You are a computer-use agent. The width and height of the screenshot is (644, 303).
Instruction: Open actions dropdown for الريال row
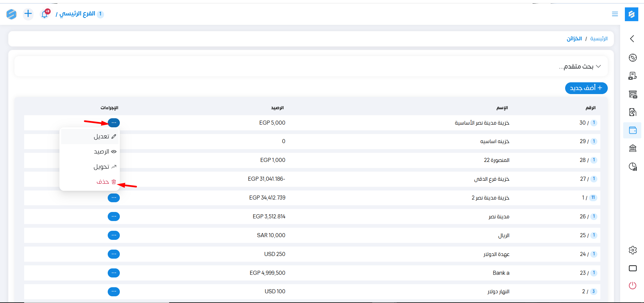114,235
